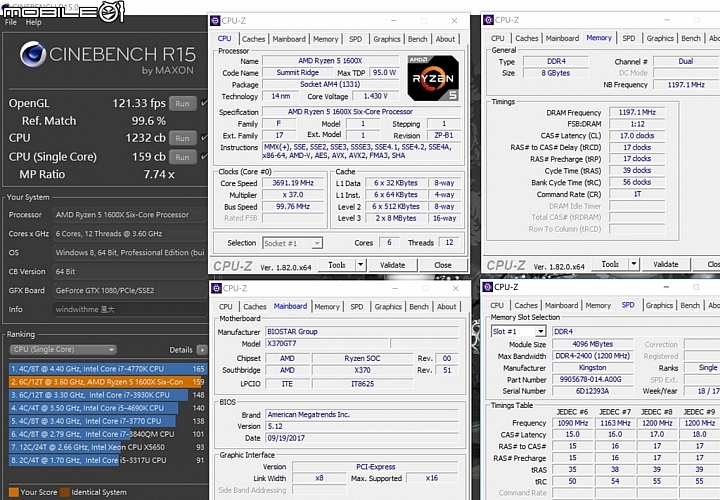Click the Cinebench R15 logo sphere
This screenshot has height=500, width=720.
(33, 54)
